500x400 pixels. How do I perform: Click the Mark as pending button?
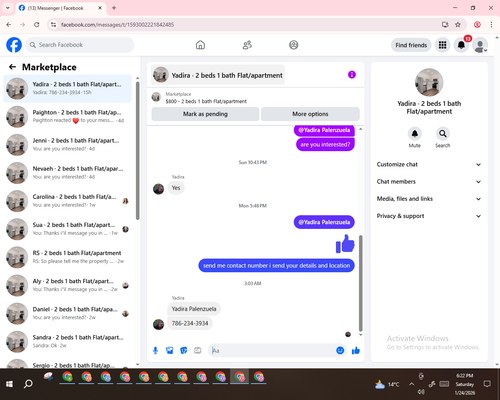coord(205,114)
